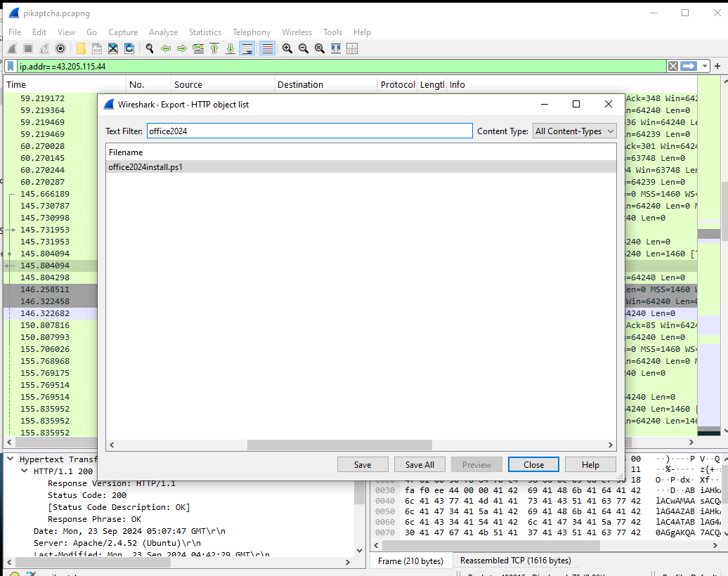Close the HTTP object list with Close button

533,464
